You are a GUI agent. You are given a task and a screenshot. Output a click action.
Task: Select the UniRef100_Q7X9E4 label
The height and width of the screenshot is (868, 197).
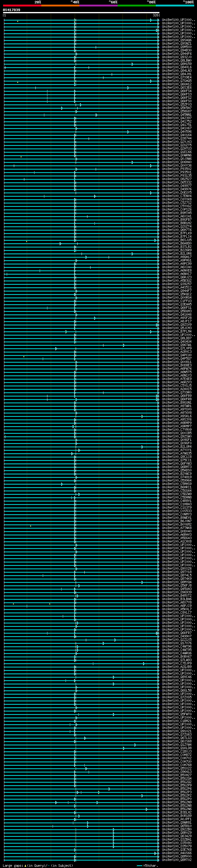176,78
